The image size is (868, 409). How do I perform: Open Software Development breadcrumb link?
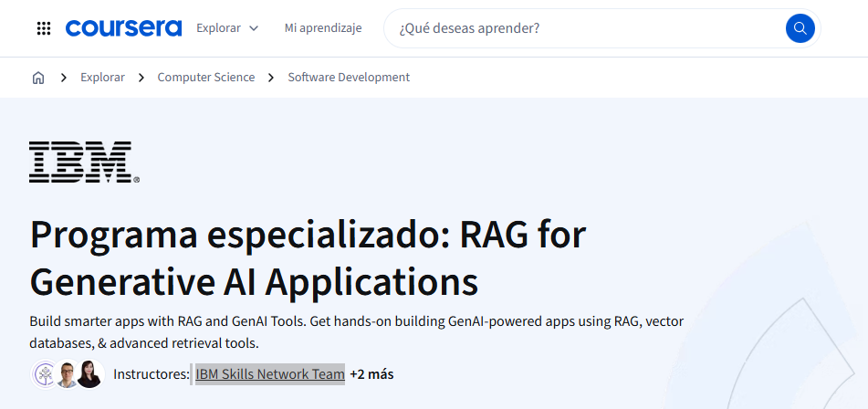349,78
